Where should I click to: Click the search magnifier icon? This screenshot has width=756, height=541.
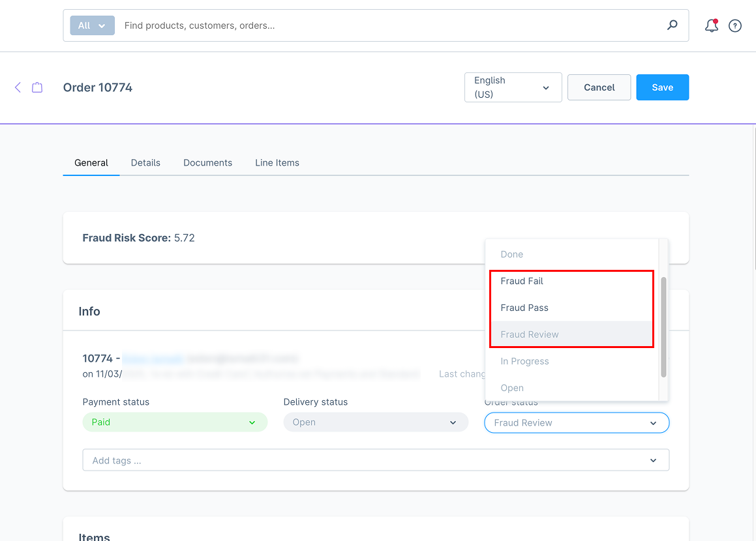[x=672, y=25]
